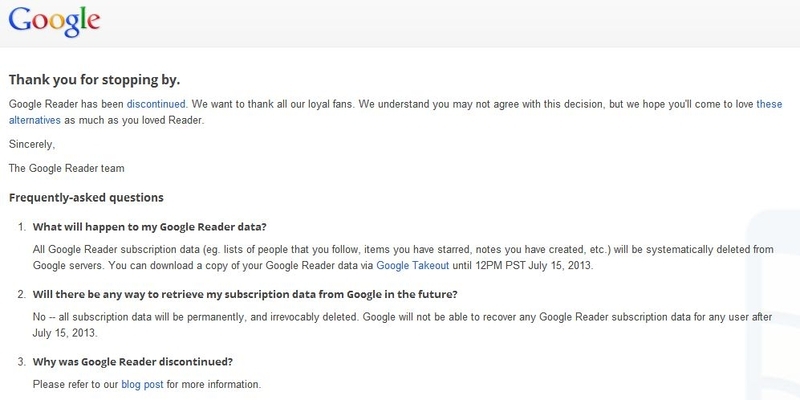Click the faded Reader watermark graphic
Viewport: 800px width, 400px height.
point(773,304)
